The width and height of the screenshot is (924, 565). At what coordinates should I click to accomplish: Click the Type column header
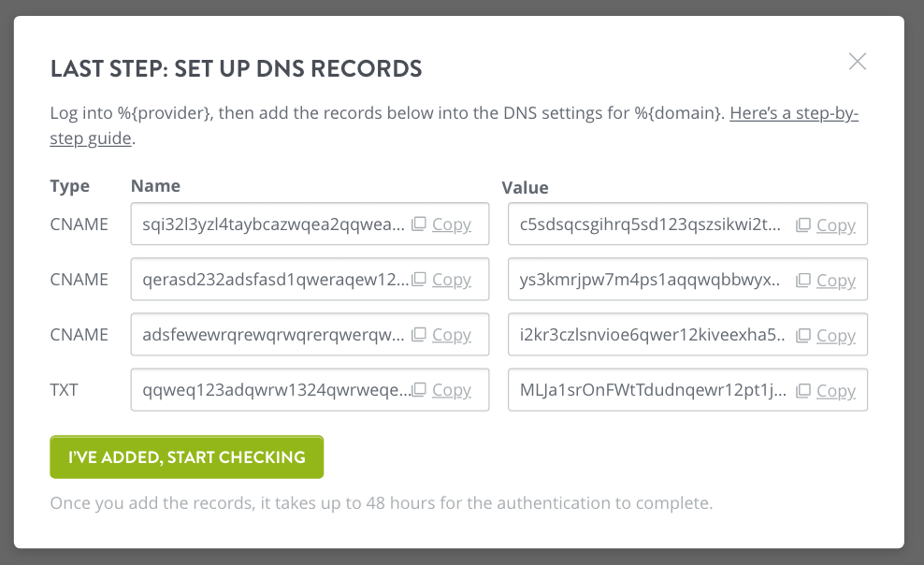coord(69,185)
